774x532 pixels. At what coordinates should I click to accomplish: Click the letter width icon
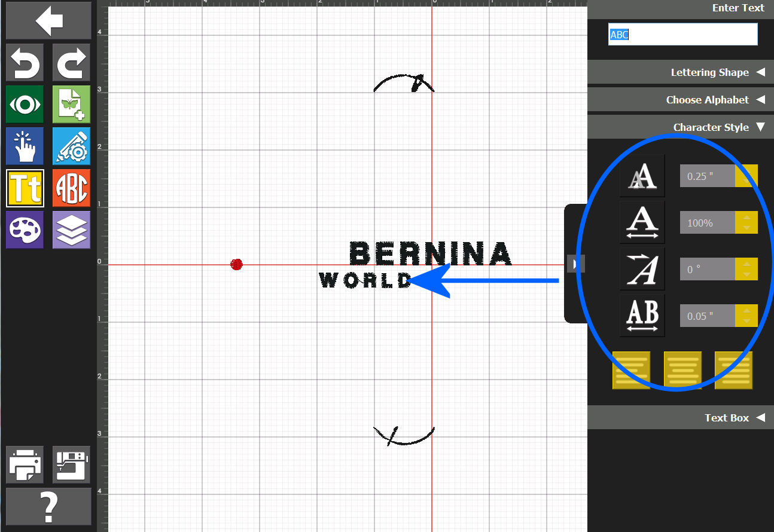642,222
